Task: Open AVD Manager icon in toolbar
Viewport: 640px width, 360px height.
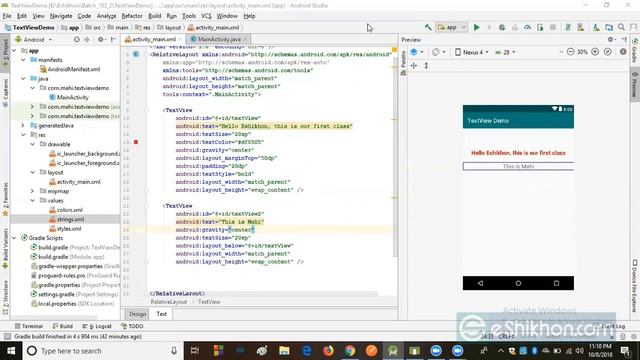Action: coord(580,27)
